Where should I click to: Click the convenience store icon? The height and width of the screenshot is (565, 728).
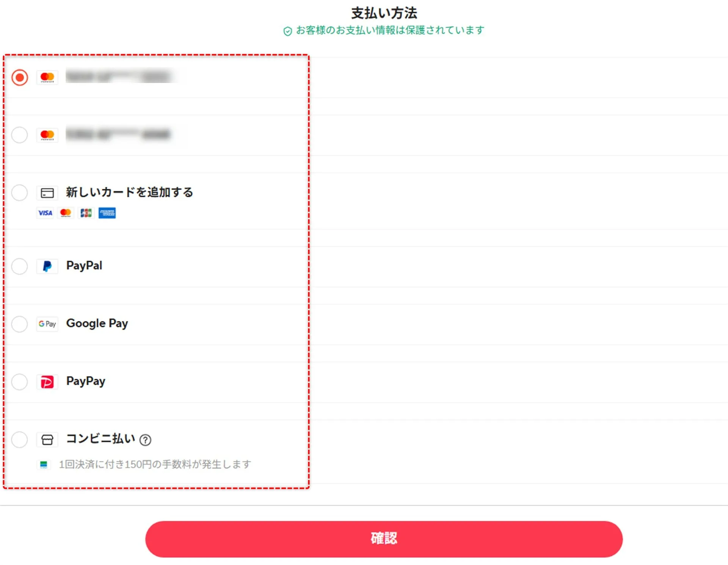click(47, 440)
